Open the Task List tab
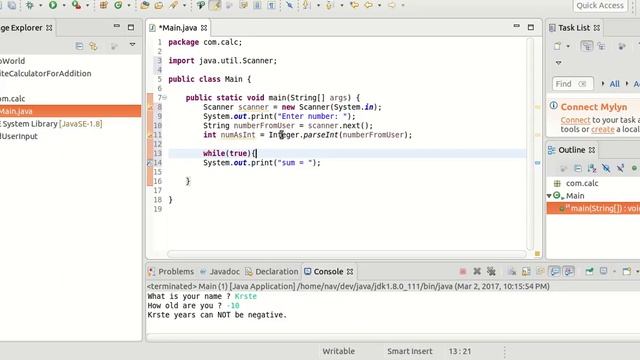 573,28
